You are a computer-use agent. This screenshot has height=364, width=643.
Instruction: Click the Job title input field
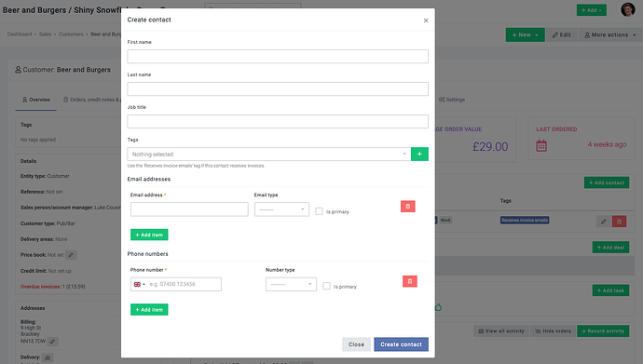click(278, 122)
